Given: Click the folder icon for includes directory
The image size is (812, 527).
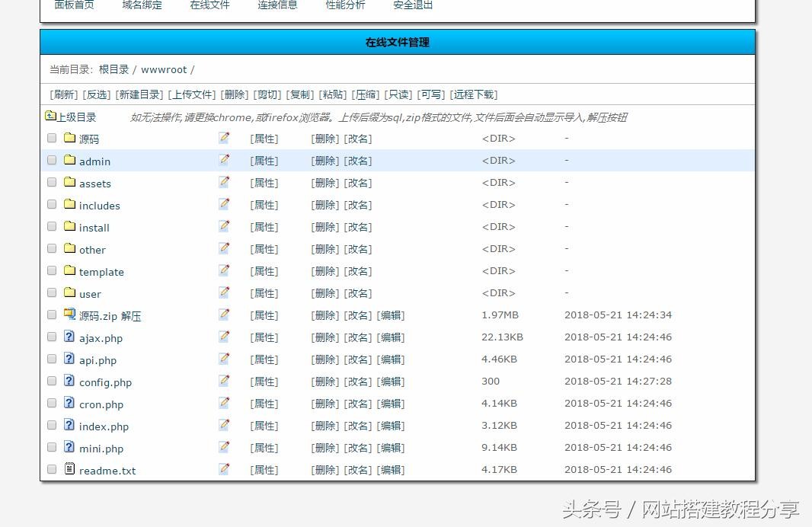Looking at the screenshot, I should [70, 204].
